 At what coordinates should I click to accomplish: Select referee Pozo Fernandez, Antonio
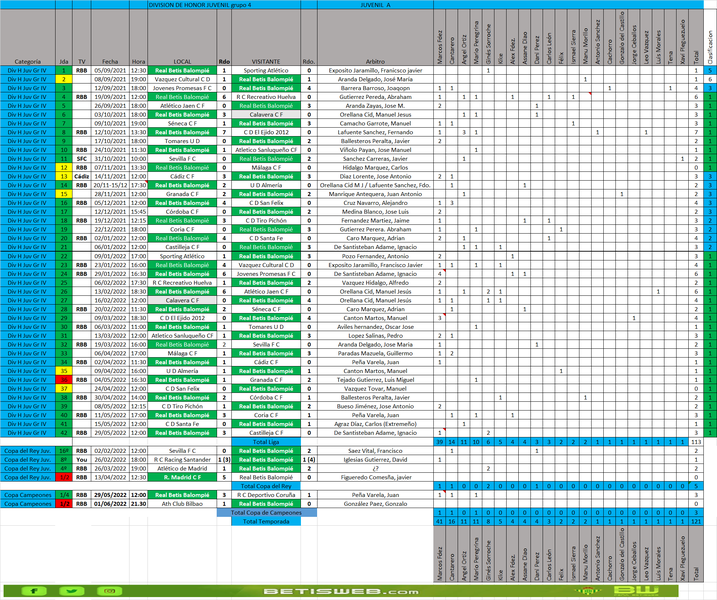point(375,256)
